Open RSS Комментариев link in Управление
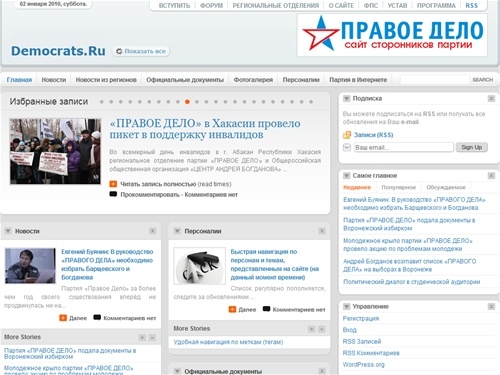Viewport: 500px width, 375px height. (x=371, y=353)
